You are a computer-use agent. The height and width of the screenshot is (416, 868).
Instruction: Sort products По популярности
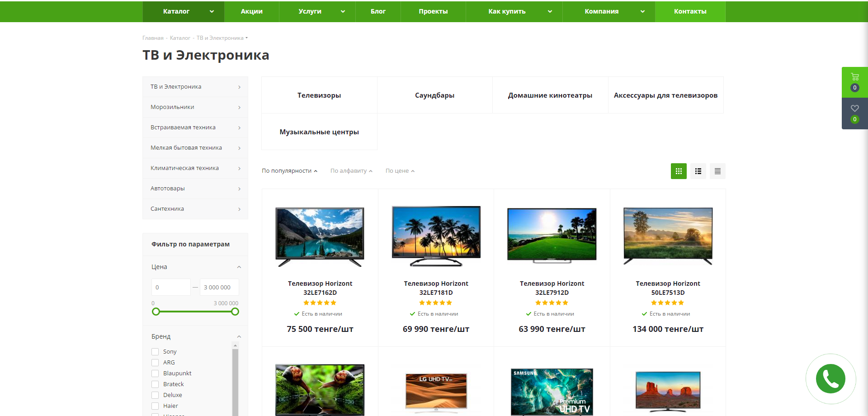[289, 171]
